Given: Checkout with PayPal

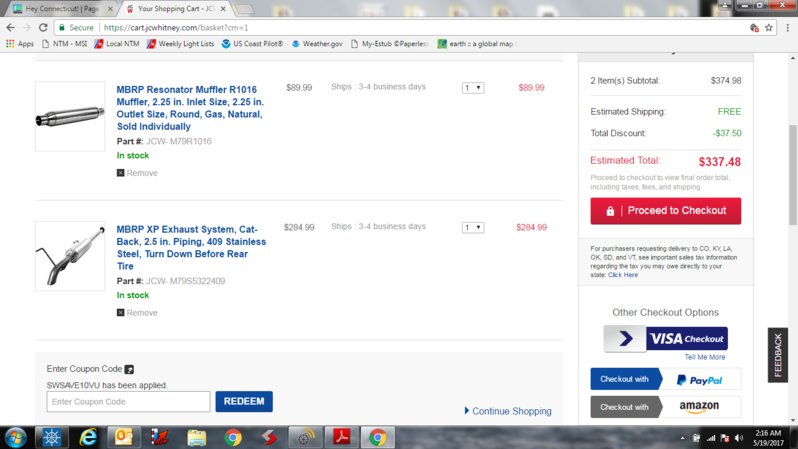Looking at the screenshot, I should [x=666, y=379].
